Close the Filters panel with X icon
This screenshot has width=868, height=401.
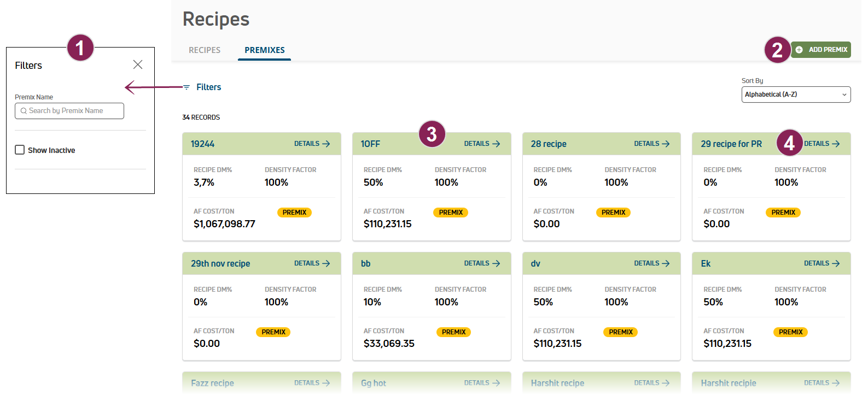pos(138,65)
